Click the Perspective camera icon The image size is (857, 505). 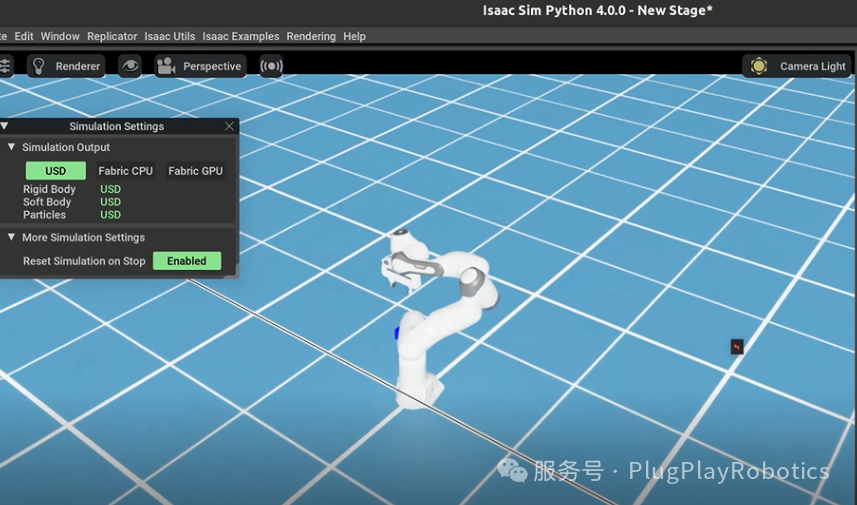166,66
